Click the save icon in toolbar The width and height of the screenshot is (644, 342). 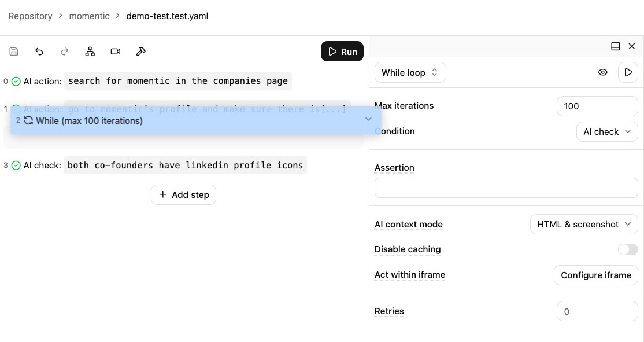(13, 52)
